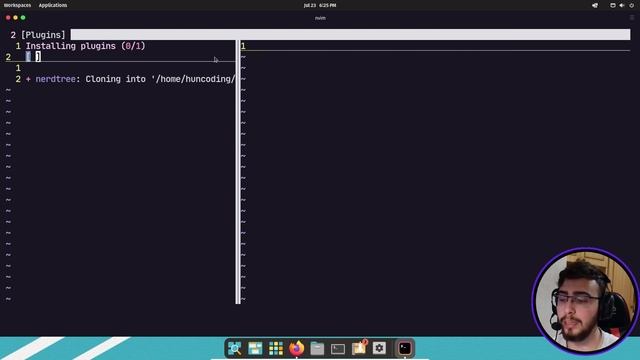
Task: Open the display status icon in top bar
Action: point(613,5)
